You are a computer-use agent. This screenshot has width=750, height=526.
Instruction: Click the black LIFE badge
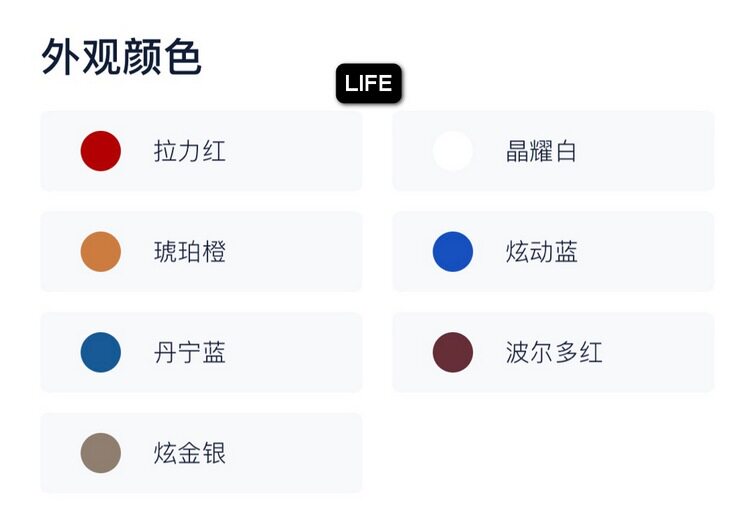(x=369, y=84)
